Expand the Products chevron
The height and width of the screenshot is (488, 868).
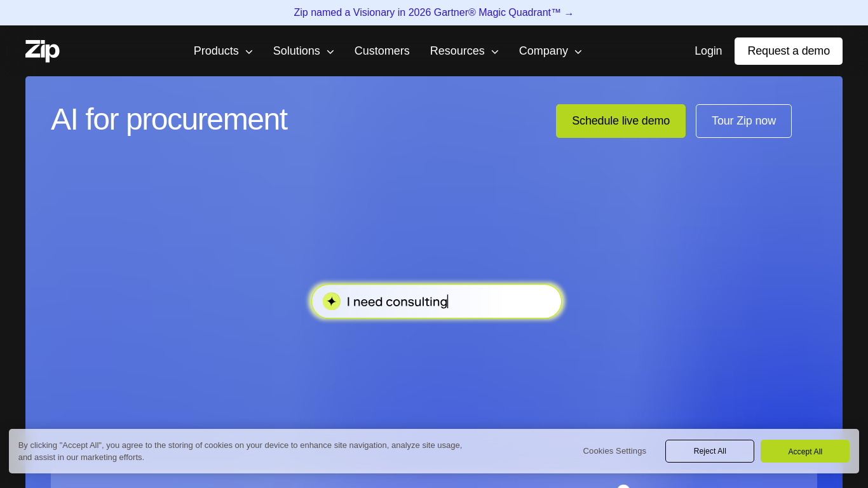[x=249, y=51]
